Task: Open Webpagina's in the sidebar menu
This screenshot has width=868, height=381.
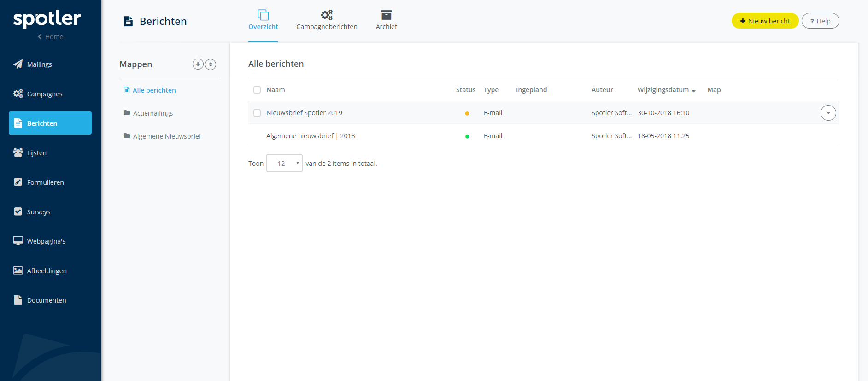Action: click(x=50, y=241)
